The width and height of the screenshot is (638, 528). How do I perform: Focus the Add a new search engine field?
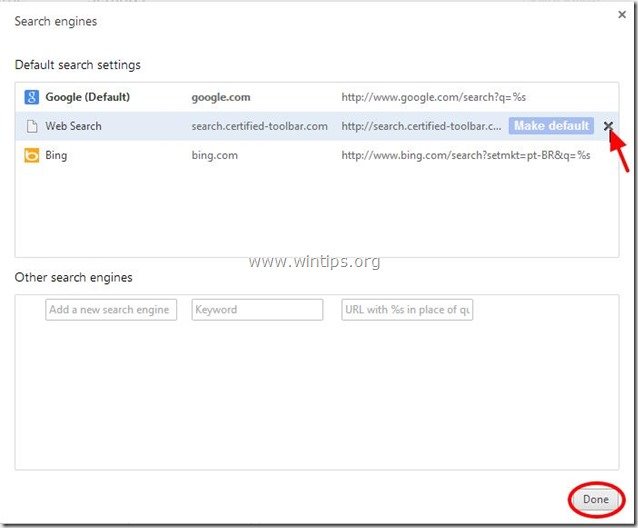111,310
